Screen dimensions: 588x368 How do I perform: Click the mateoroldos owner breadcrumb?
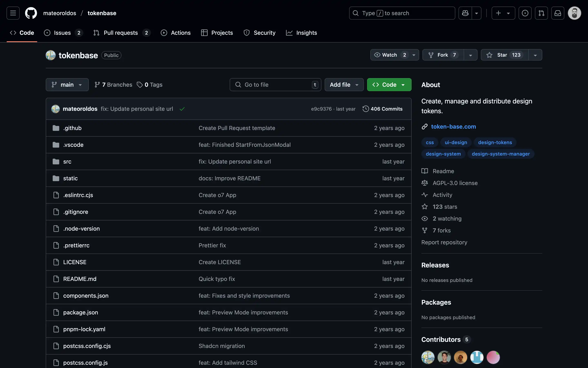click(x=60, y=13)
